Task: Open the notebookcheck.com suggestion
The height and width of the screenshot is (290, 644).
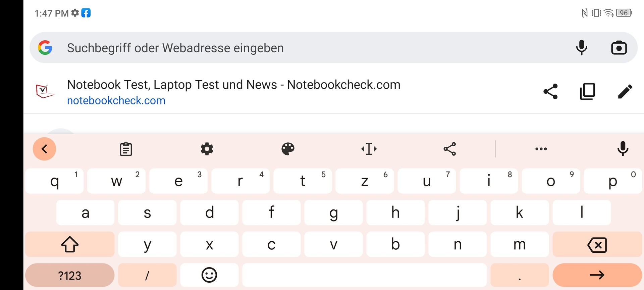Action: [x=233, y=92]
